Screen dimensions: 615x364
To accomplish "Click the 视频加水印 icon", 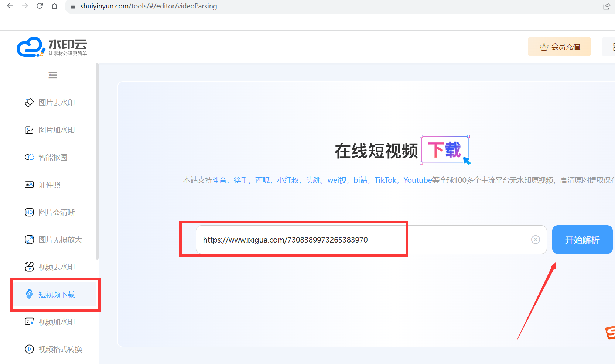I will (29, 322).
